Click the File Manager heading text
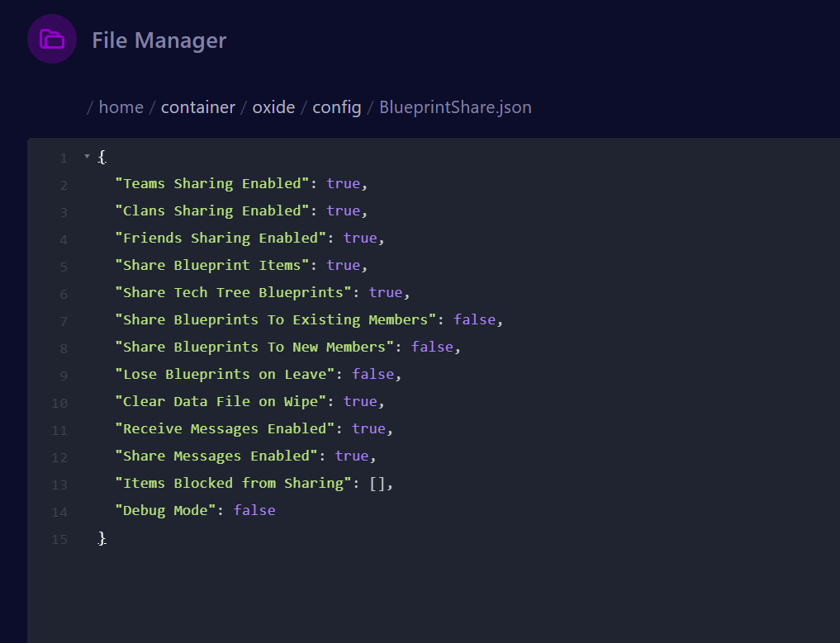 click(159, 40)
